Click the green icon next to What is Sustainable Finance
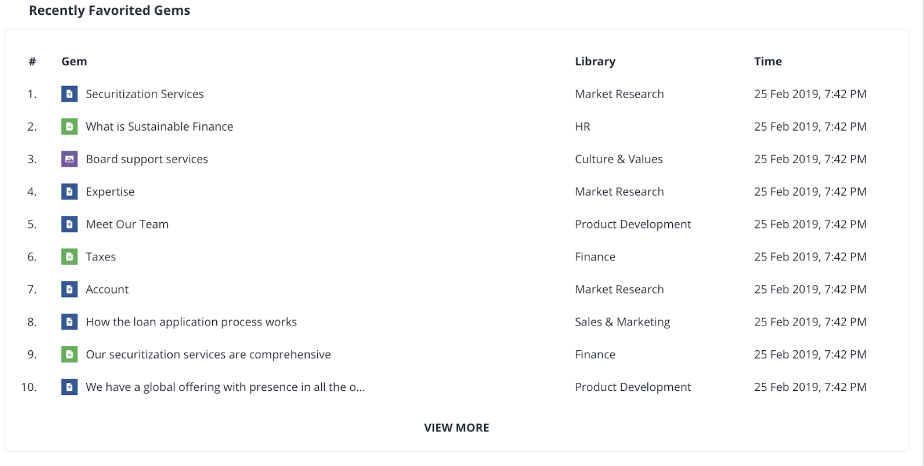This screenshot has height=466, width=924. [x=70, y=126]
